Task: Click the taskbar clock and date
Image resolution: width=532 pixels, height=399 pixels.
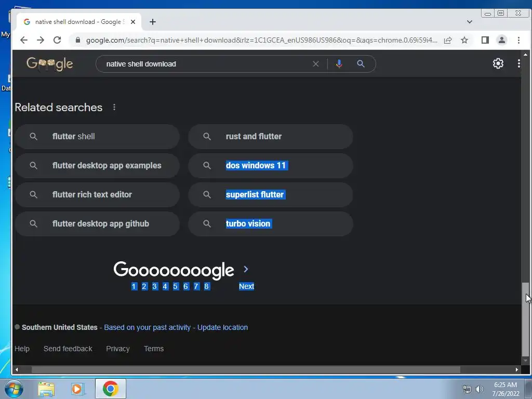Action: tap(506, 389)
